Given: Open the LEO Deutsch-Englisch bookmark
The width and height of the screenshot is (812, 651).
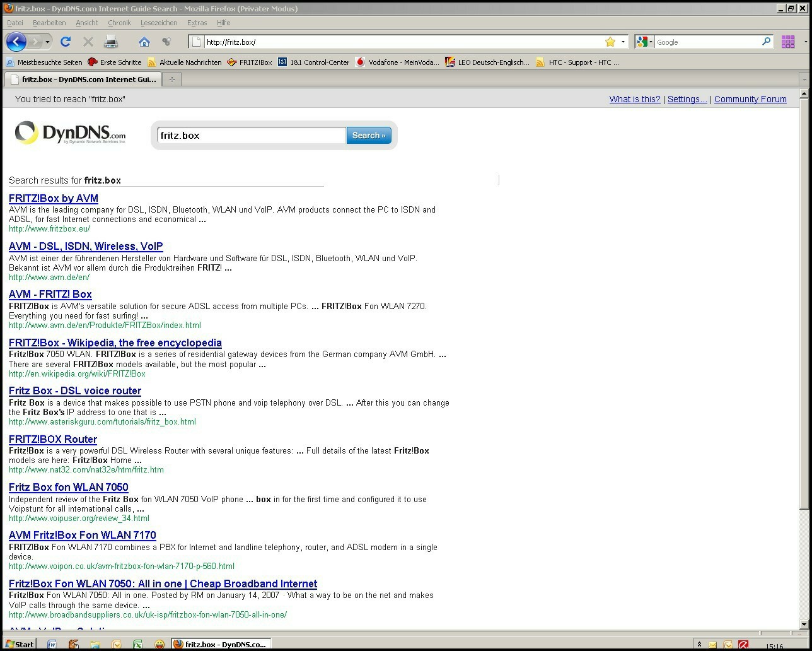Looking at the screenshot, I should coord(487,62).
